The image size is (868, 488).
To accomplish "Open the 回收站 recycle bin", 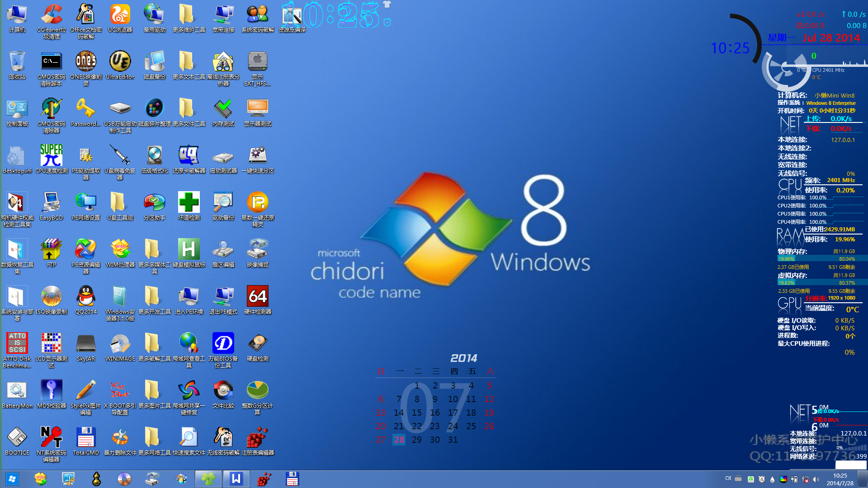I will coord(17,65).
